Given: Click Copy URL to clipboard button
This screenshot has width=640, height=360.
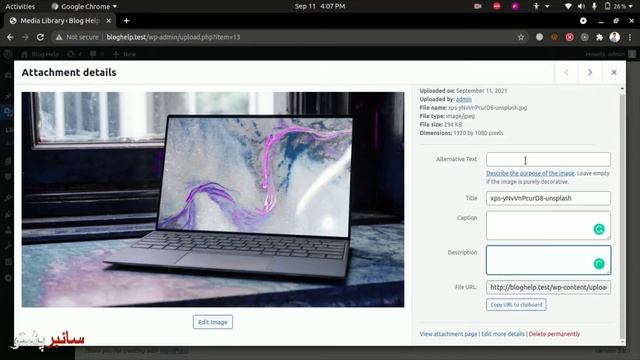Looking at the screenshot, I should 516,304.
